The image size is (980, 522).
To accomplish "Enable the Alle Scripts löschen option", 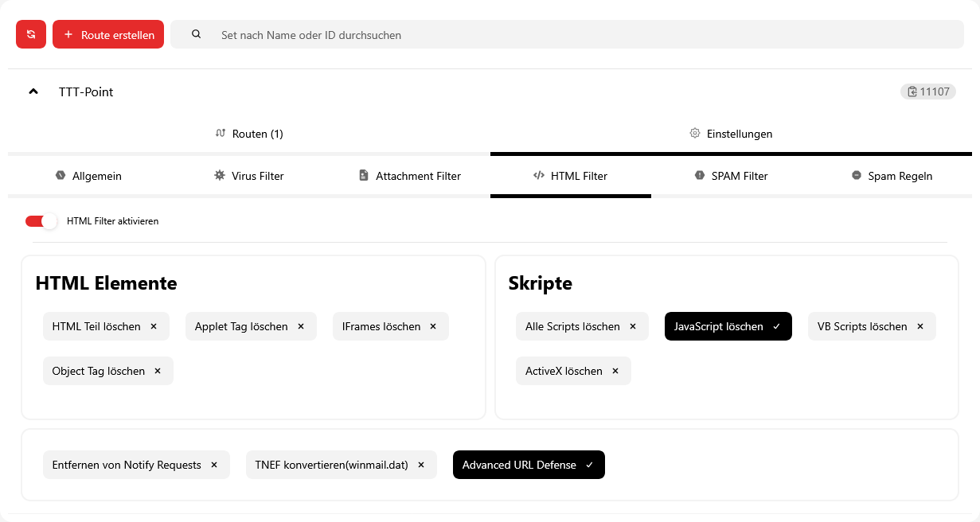I will pyautogui.click(x=572, y=326).
